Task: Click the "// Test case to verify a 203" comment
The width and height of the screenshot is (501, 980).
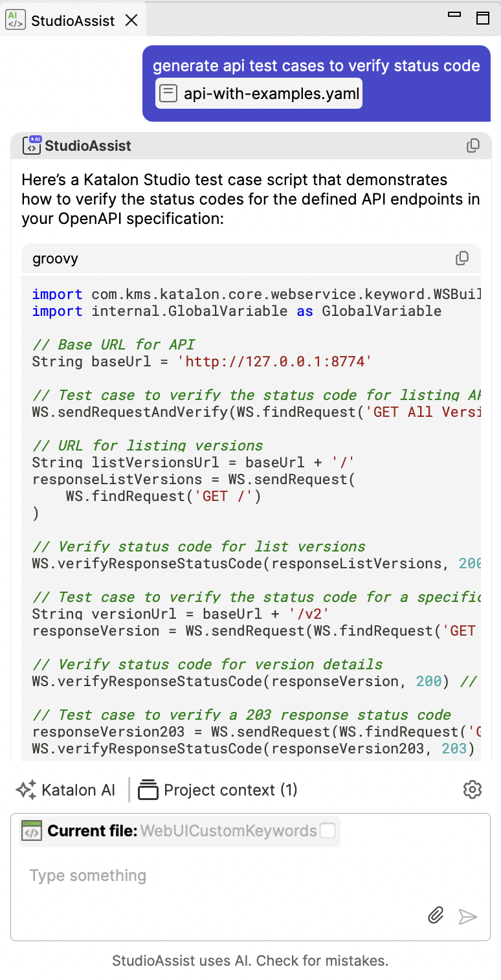Action: 241,715
